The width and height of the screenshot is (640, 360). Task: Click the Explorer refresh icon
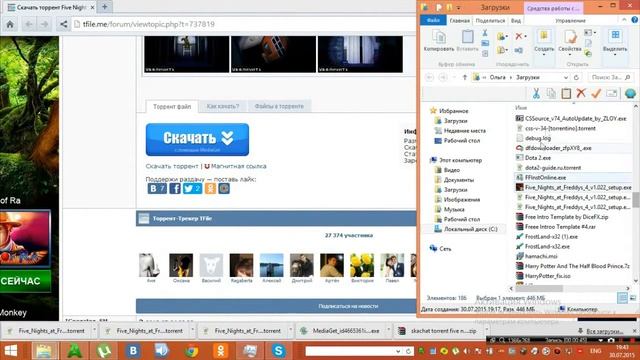pyautogui.click(x=576, y=77)
